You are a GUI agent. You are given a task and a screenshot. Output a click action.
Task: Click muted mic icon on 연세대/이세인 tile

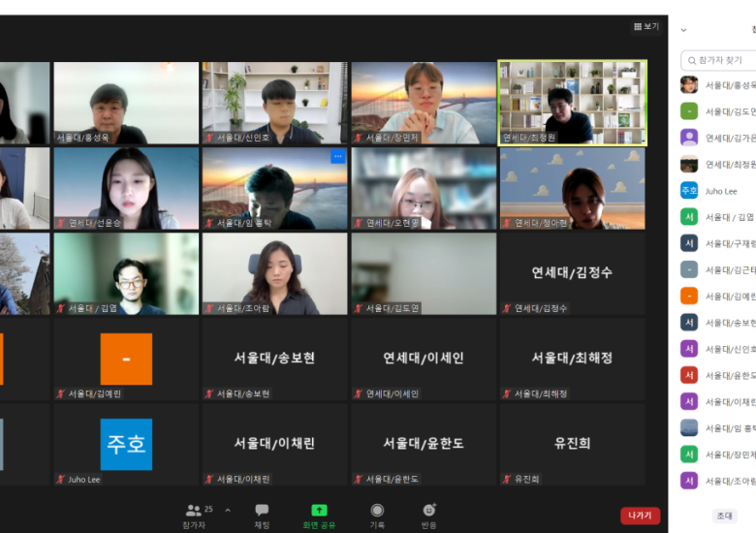click(359, 393)
